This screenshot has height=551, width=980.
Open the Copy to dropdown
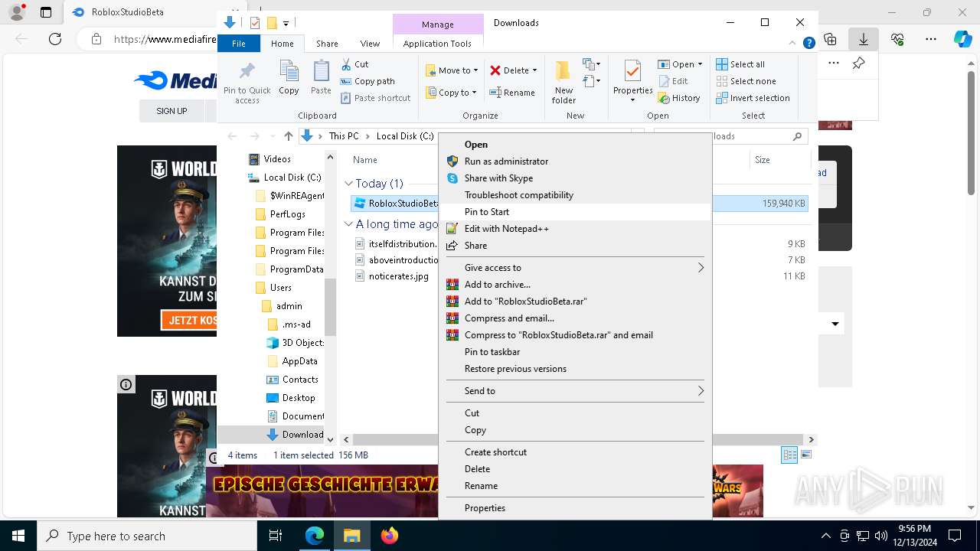pos(451,93)
